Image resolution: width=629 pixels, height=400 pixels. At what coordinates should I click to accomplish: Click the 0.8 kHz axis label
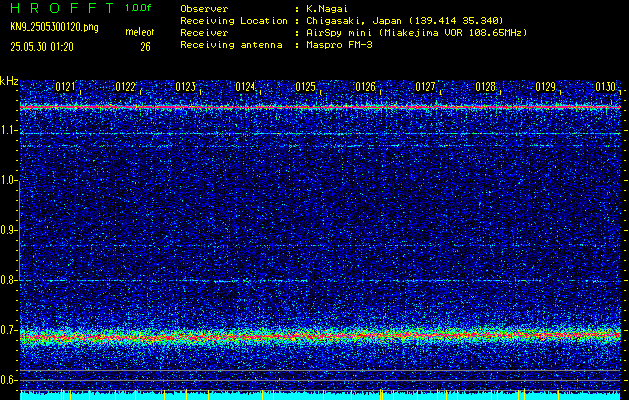pos(9,280)
